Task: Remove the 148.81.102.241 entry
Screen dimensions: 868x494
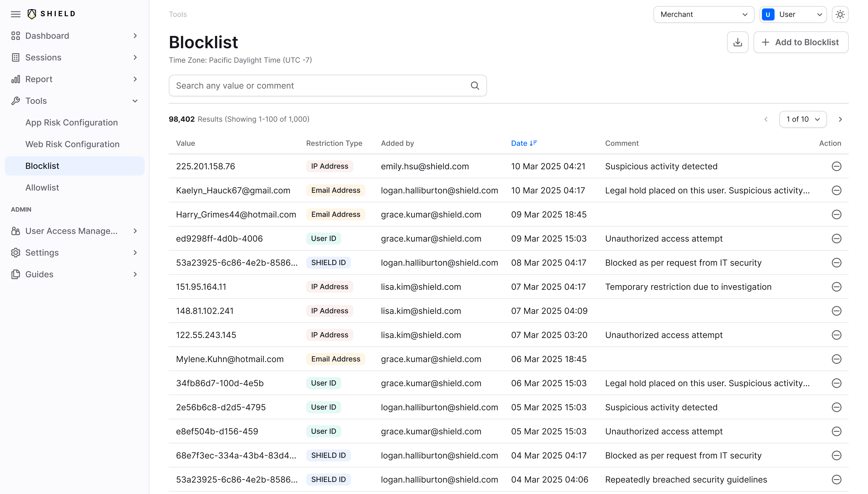Action: click(836, 311)
